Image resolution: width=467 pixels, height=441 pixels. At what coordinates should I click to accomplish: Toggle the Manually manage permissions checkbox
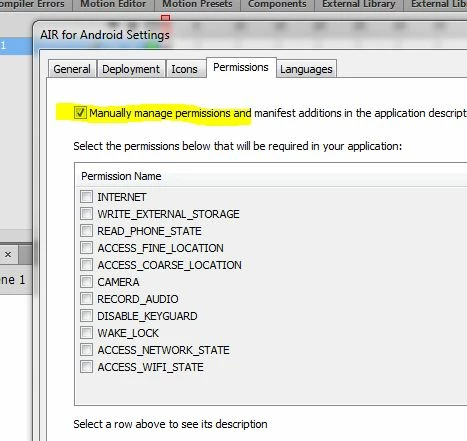[80, 113]
